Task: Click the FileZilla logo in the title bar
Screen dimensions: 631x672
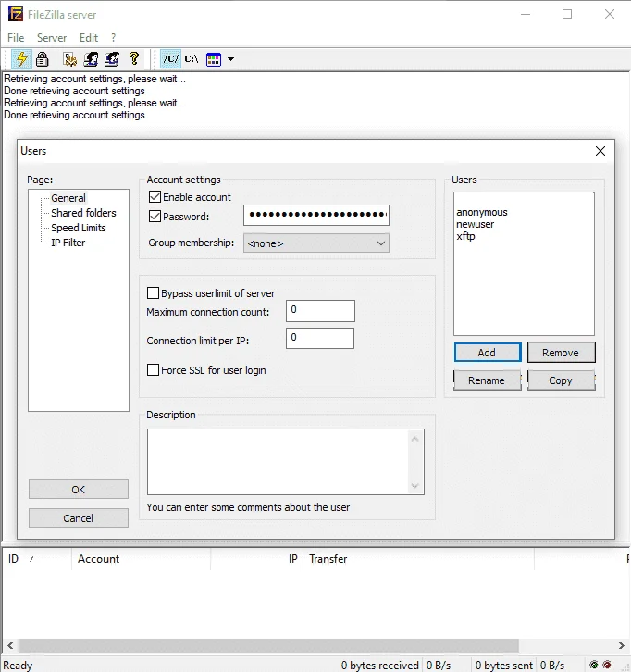Action: [x=16, y=14]
